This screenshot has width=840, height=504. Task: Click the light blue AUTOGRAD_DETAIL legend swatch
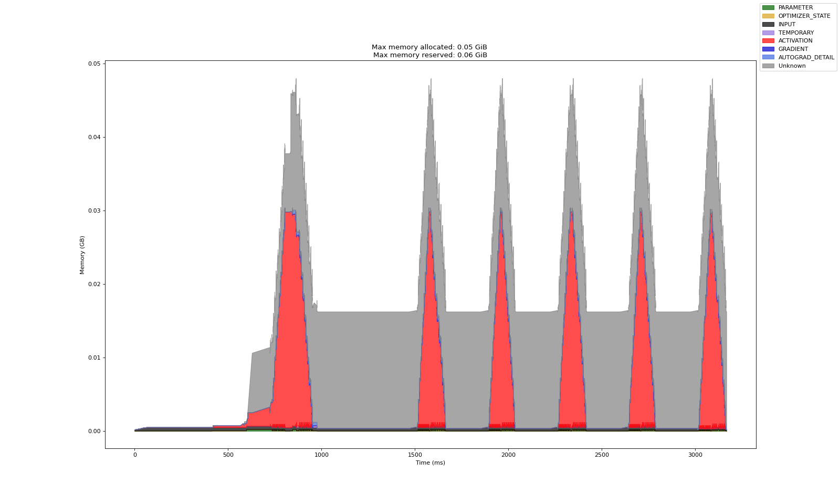tap(768, 57)
